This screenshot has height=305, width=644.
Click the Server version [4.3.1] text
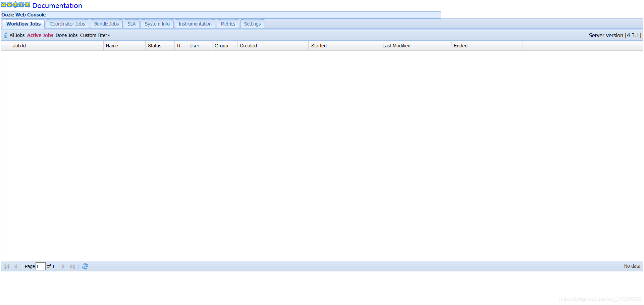pyautogui.click(x=615, y=35)
